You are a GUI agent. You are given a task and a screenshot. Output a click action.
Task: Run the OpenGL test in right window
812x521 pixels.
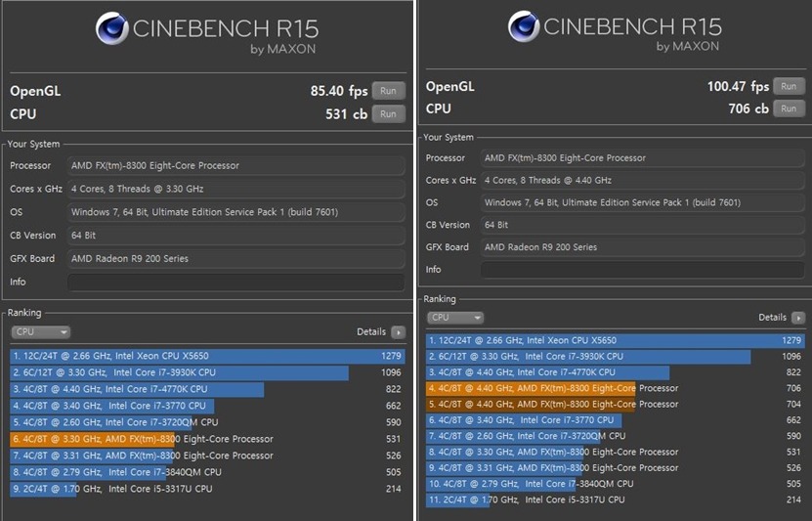pyautogui.click(x=789, y=86)
